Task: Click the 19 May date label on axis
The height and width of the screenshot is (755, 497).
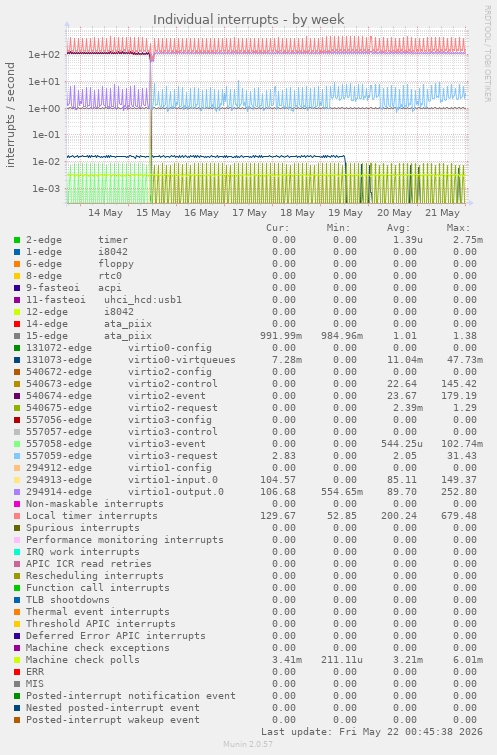Action: pos(345,213)
